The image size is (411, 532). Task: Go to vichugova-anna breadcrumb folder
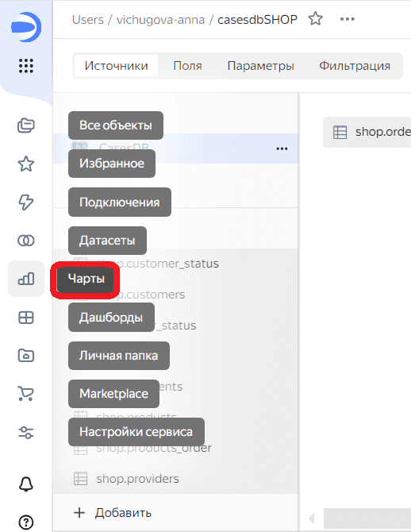160,19
